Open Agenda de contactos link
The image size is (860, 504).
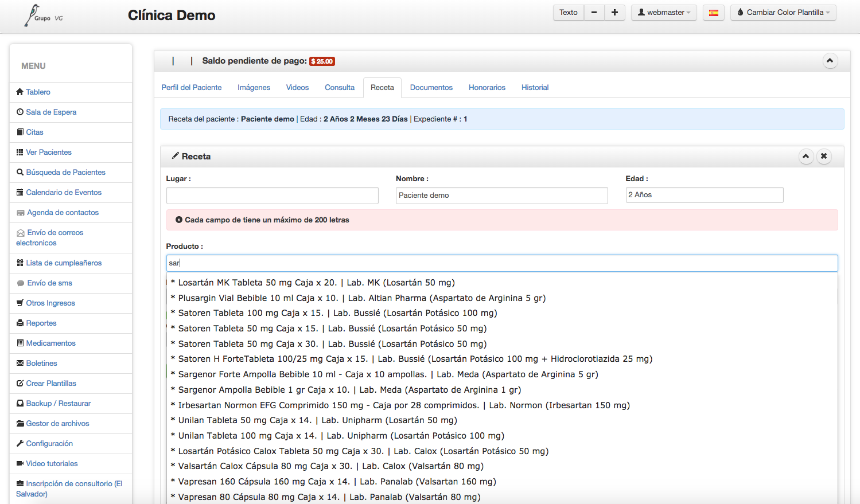(x=63, y=212)
